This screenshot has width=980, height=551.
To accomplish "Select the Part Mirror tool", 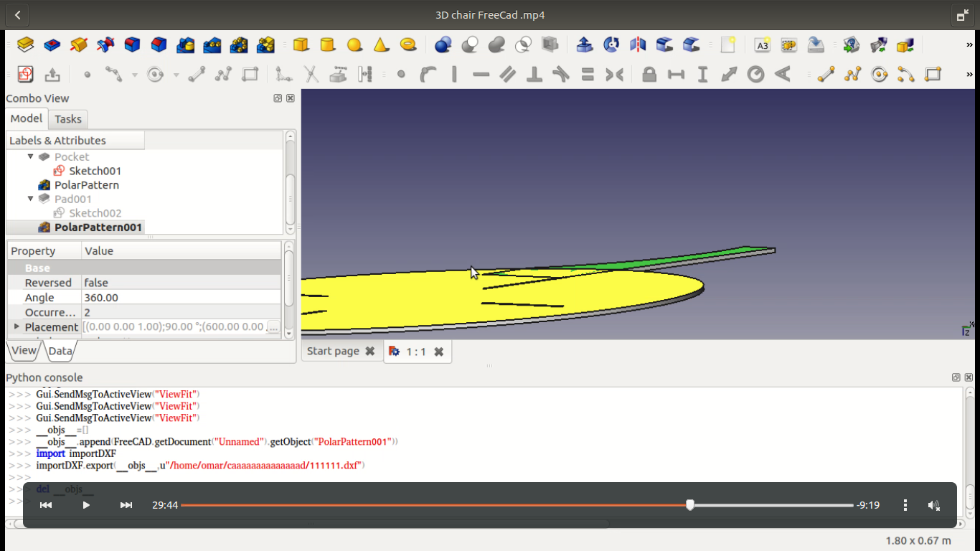I will 638,45.
